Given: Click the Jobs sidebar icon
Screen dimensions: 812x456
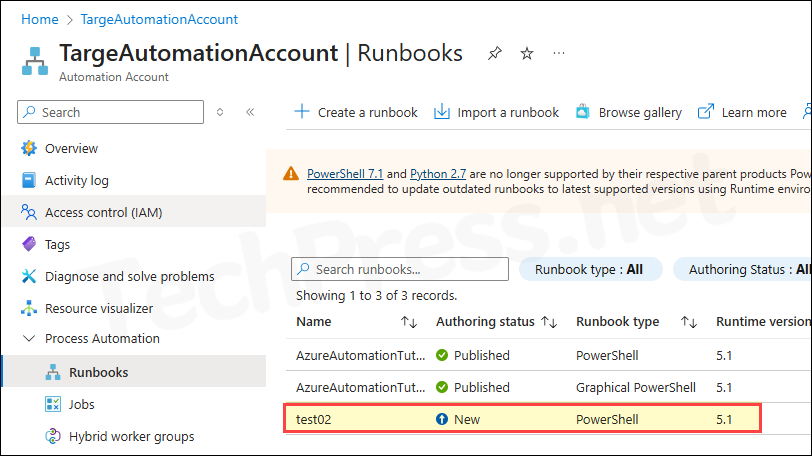Looking at the screenshot, I should (53, 404).
